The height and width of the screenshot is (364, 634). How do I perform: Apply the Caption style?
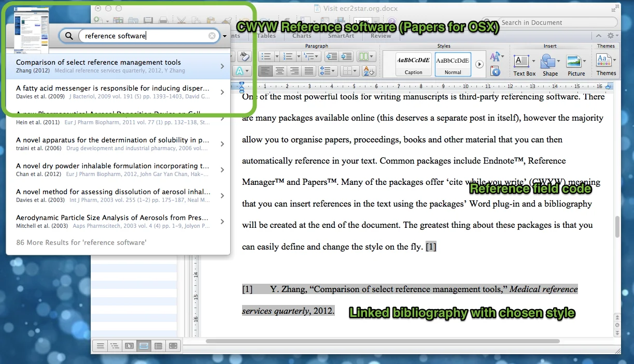click(x=414, y=64)
